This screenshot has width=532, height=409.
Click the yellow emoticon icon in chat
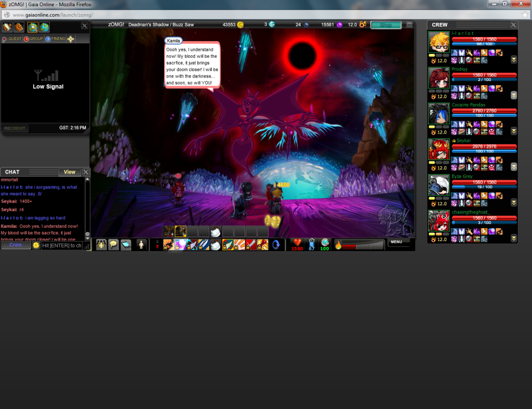(36, 245)
